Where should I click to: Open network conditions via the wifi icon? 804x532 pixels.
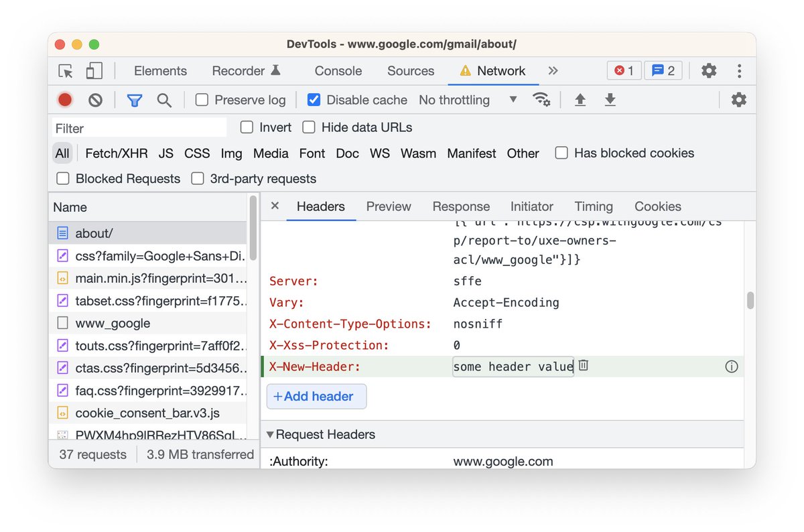[541, 99]
